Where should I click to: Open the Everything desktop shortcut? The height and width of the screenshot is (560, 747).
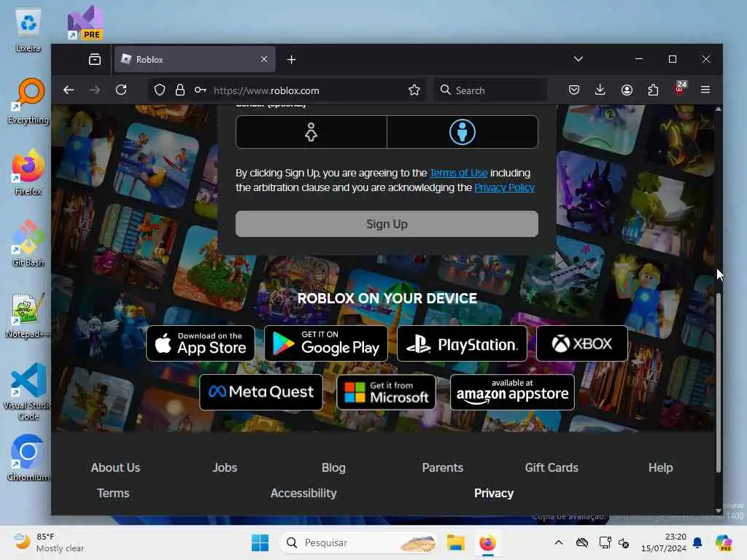(28, 101)
